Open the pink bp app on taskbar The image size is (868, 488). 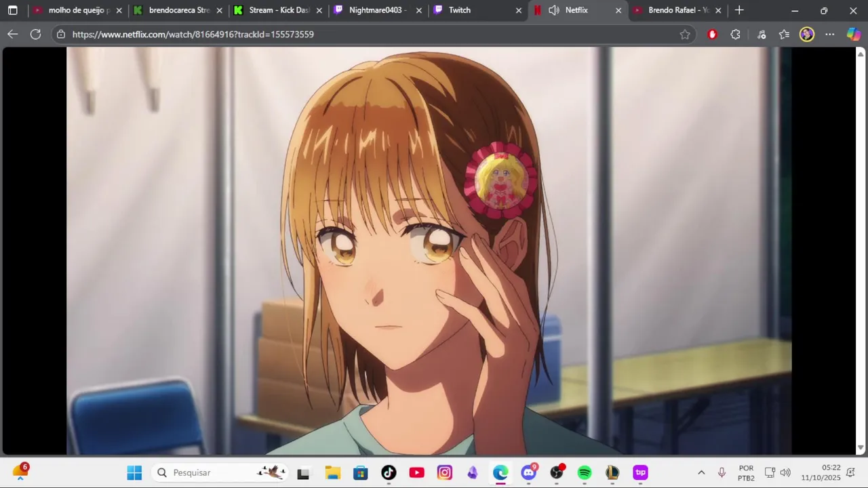[x=640, y=472]
